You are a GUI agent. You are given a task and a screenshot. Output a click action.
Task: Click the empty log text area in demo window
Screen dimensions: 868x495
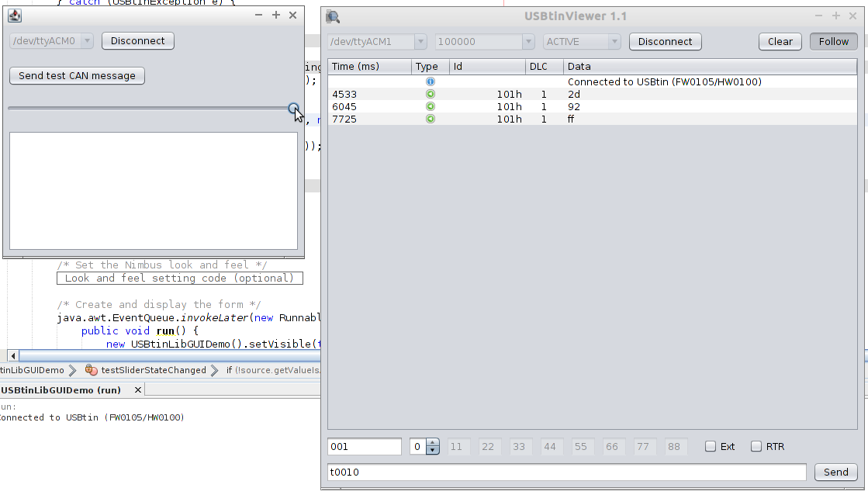coord(154,190)
